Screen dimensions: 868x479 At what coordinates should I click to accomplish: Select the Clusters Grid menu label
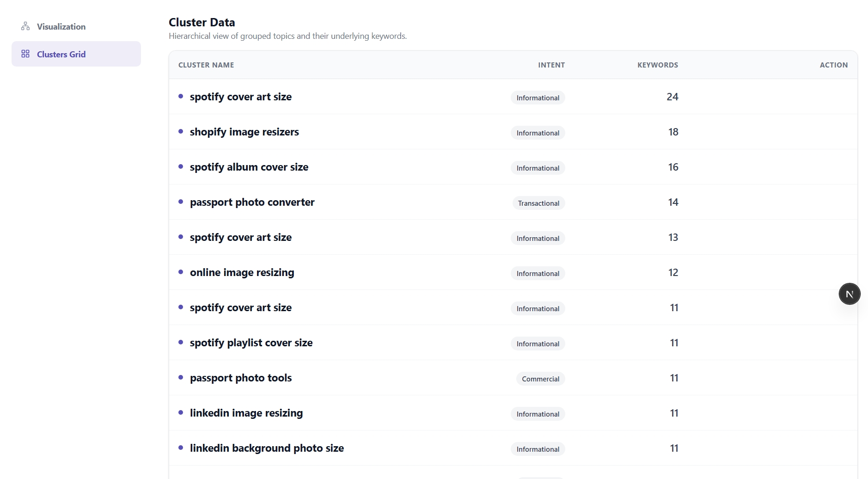point(61,54)
